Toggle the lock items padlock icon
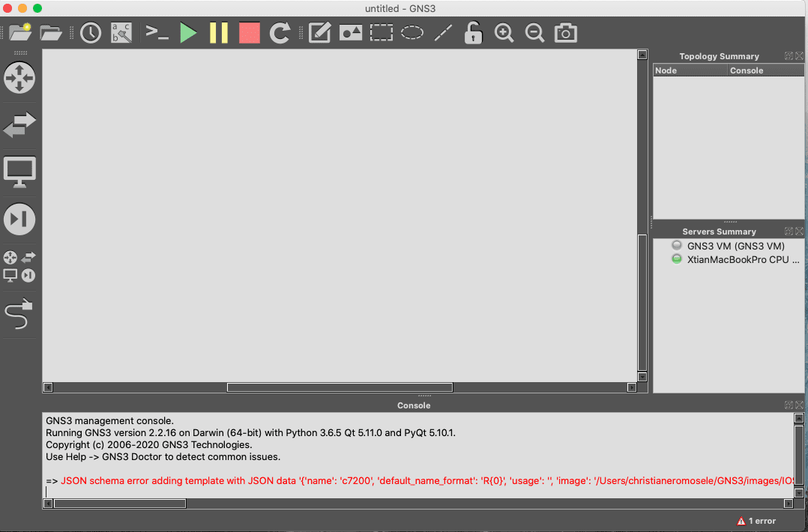Screen dimensions: 808x532 pos(473,33)
